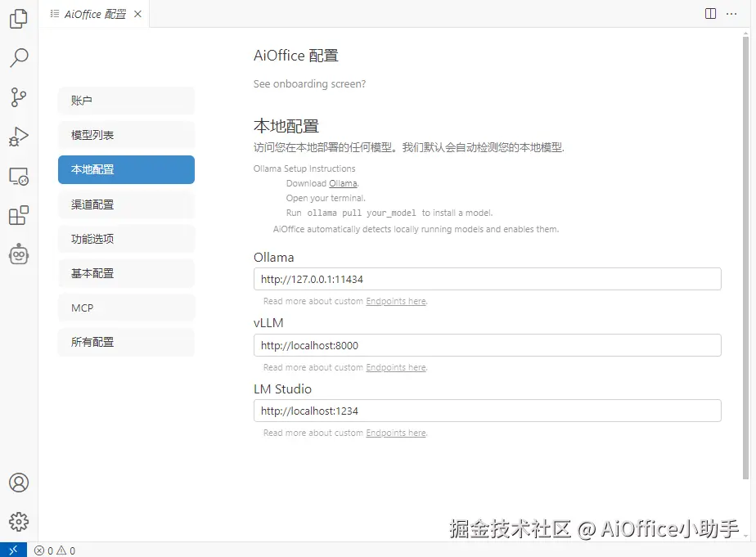
Task: Click the errors count in status bar
Action: coord(44,550)
